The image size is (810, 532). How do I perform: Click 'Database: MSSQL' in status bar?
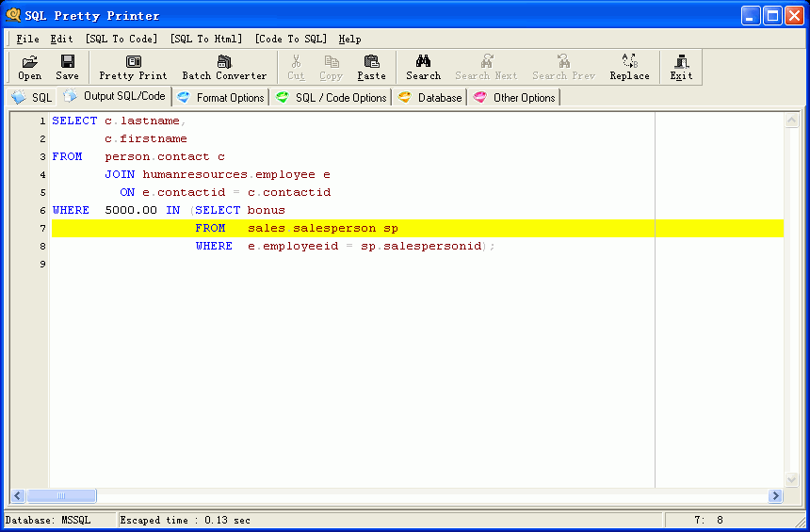48,520
